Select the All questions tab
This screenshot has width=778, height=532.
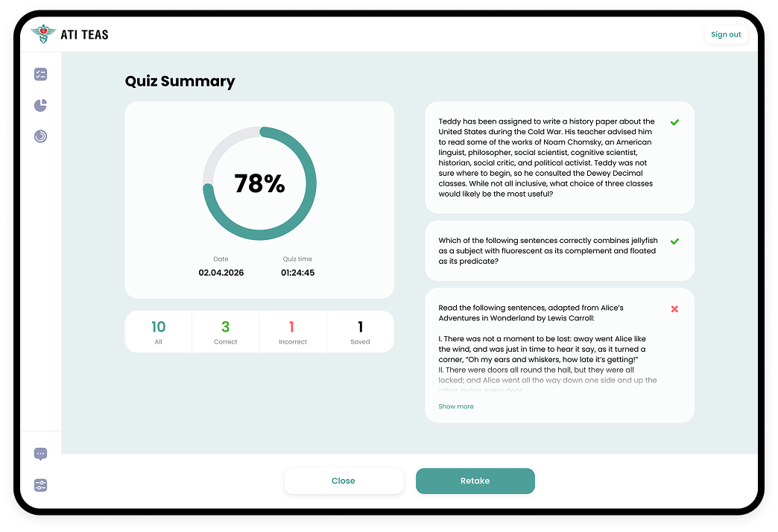(x=158, y=331)
